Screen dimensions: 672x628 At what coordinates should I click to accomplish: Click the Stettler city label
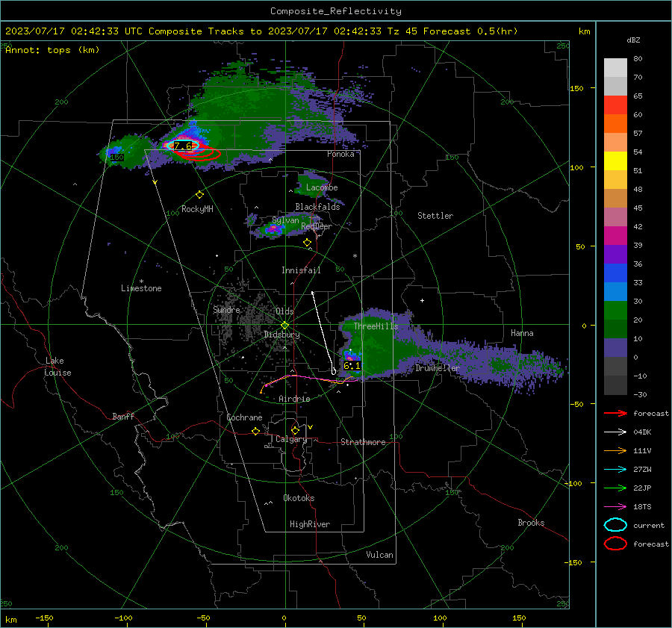(x=435, y=216)
